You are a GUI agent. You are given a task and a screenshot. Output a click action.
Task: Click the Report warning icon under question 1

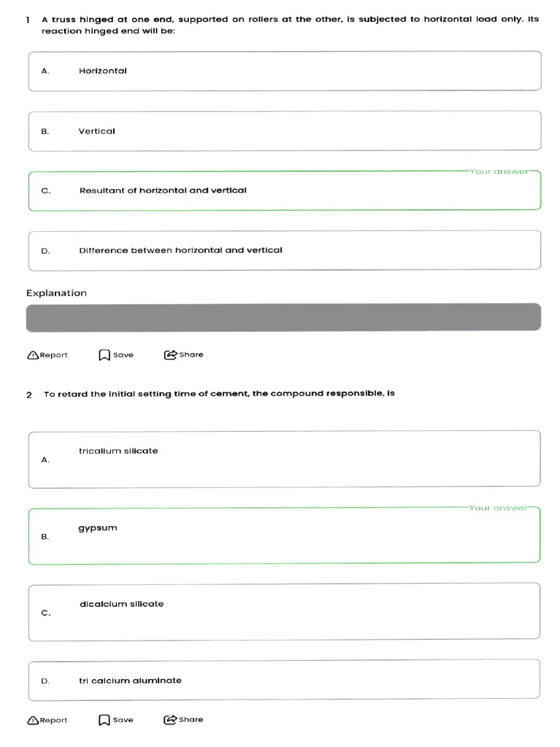pos(33,355)
